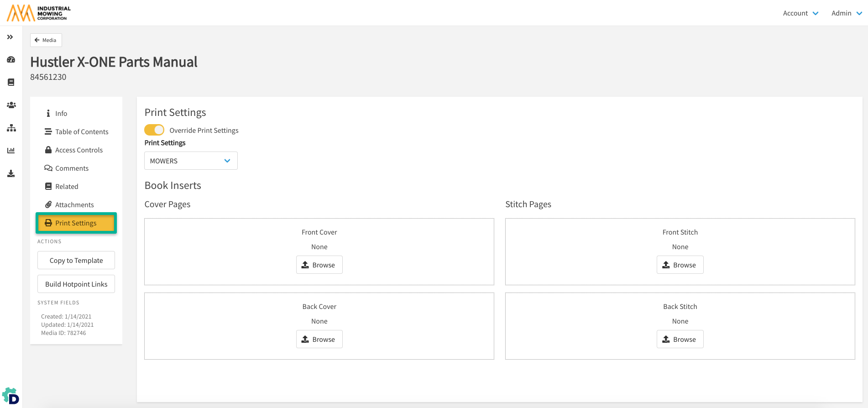Image resolution: width=868 pixels, height=408 pixels.
Task: Open the hierarchy sitemap icon in sidebar
Action: pos(11,128)
